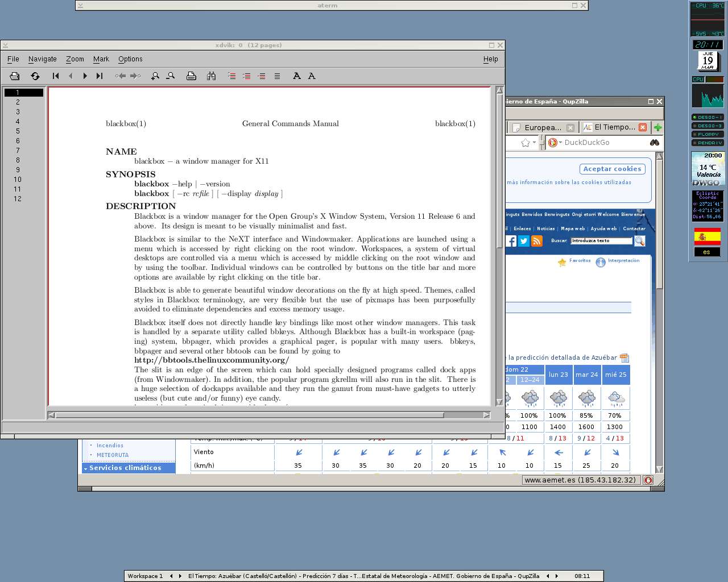
Task: Open the RSS icon next to Azuébar prediction
Action: pos(624,357)
